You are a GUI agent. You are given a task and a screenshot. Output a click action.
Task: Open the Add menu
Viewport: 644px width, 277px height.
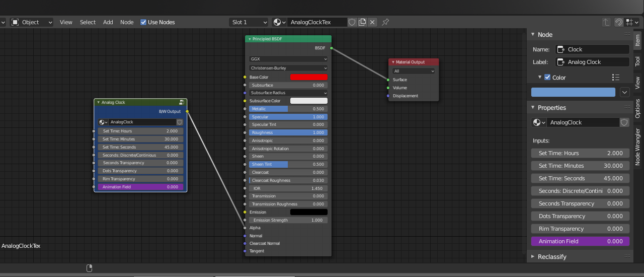tap(108, 22)
